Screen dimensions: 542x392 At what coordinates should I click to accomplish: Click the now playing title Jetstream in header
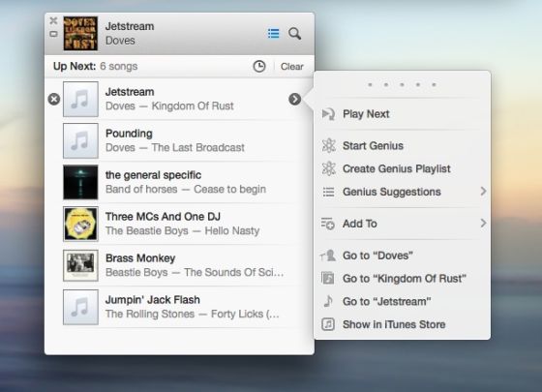coord(130,26)
